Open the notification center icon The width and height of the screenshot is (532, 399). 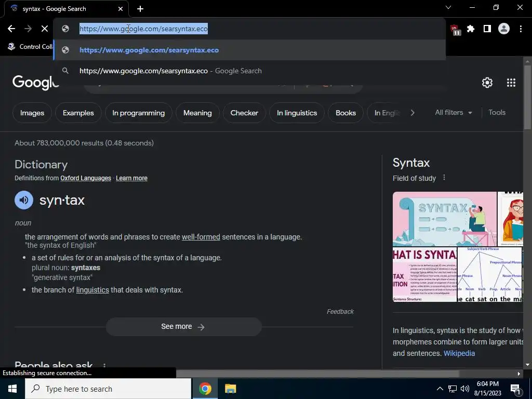(515, 389)
